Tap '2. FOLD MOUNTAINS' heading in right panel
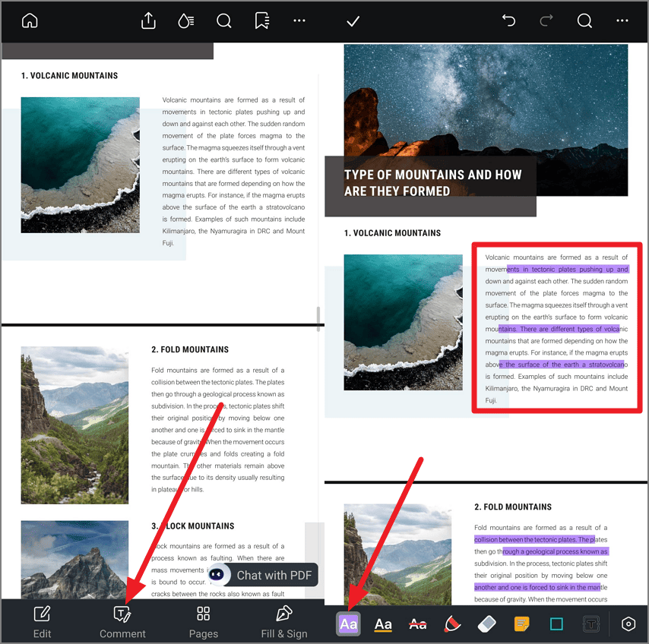 513,507
